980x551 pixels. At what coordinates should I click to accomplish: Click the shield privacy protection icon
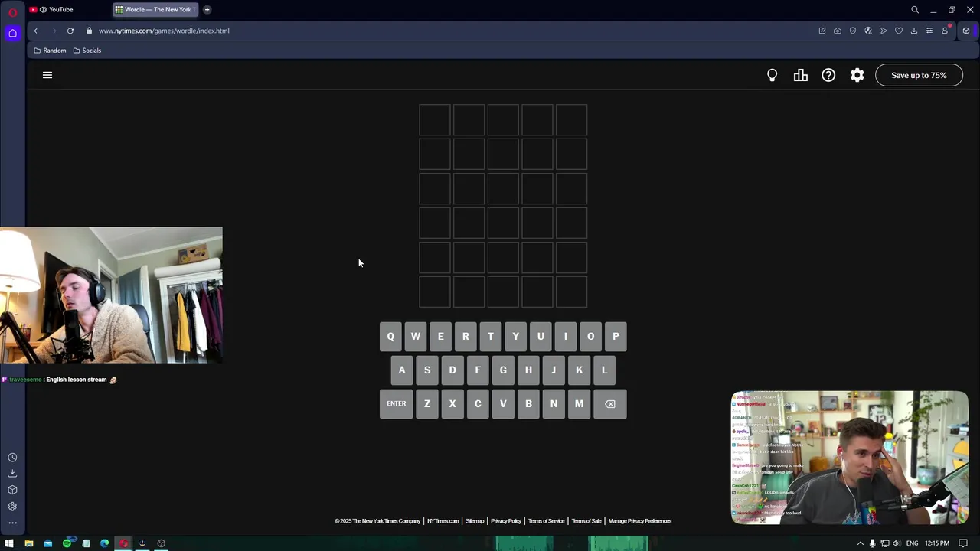(x=853, y=31)
